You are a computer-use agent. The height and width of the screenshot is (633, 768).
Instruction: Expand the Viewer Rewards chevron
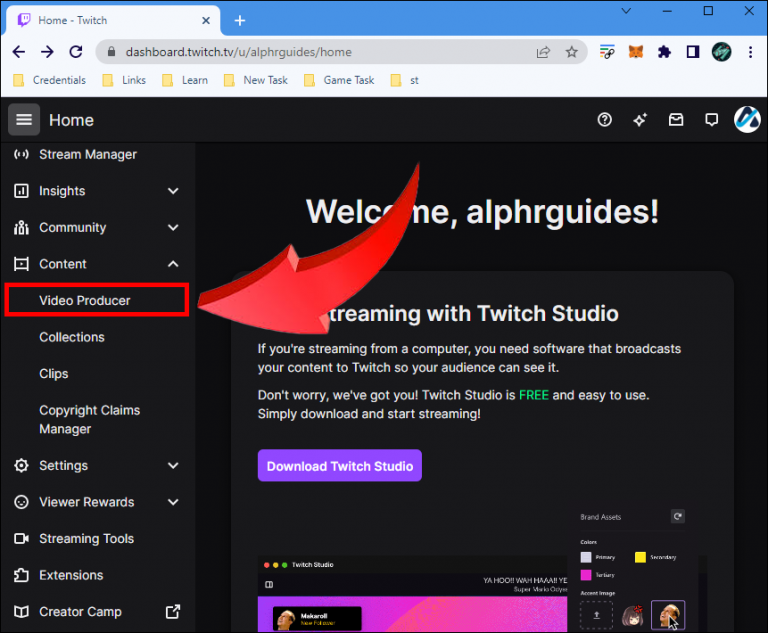coord(173,502)
